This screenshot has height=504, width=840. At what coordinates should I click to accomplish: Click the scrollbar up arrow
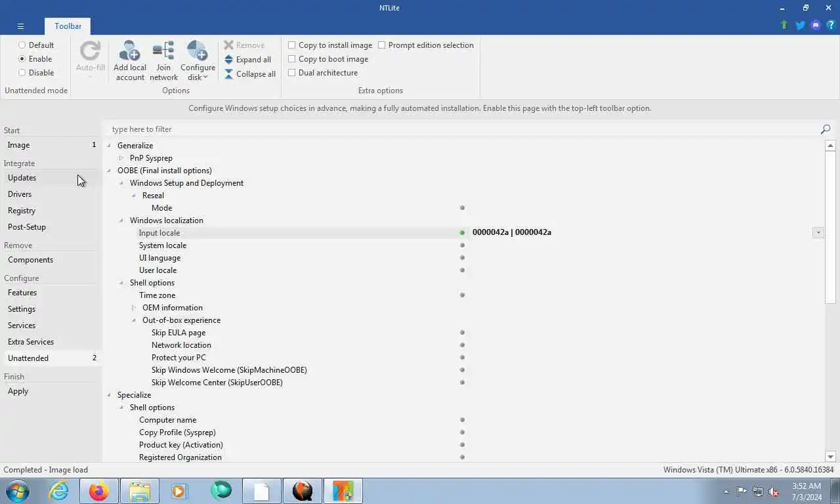830,146
